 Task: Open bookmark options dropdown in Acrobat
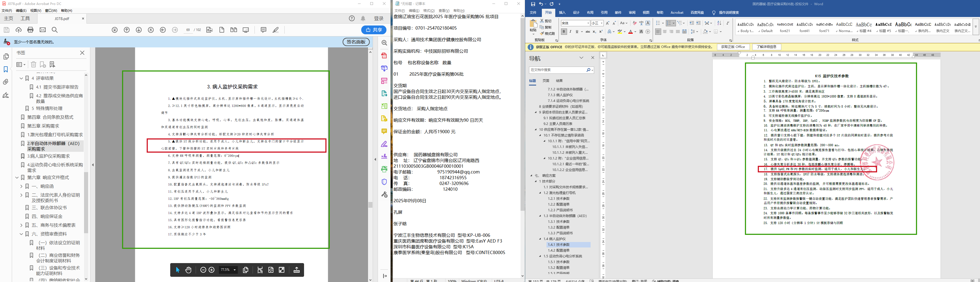coord(21,64)
